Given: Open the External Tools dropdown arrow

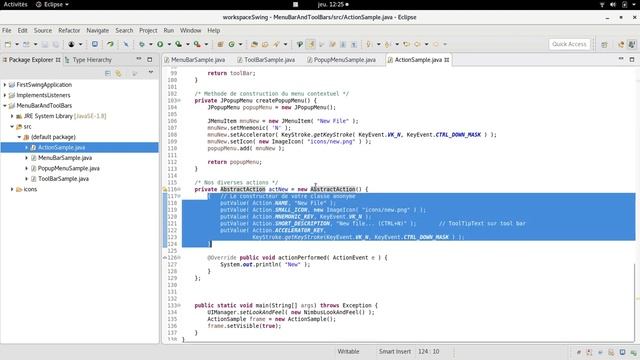Looking at the screenshot, I should pyautogui.click(x=206, y=44).
